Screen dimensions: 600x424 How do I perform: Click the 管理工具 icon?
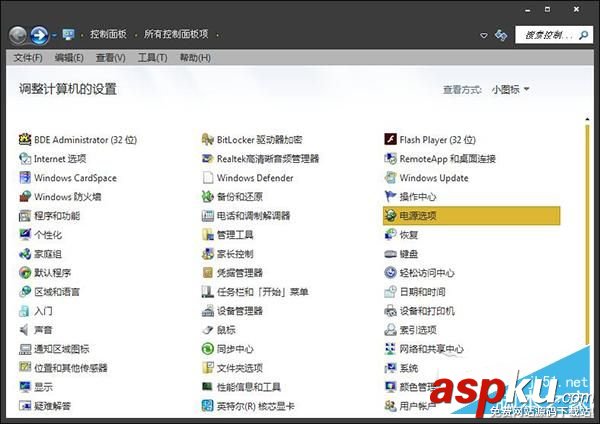tap(207, 235)
